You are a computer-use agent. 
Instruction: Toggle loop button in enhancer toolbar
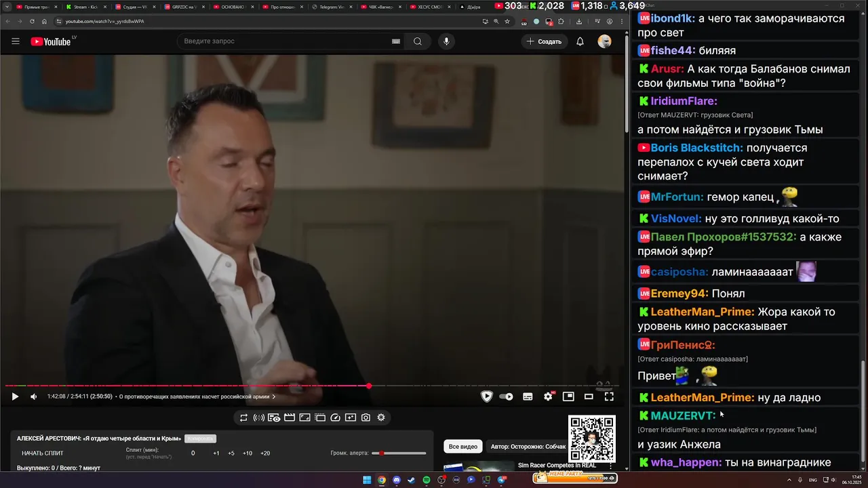243,418
